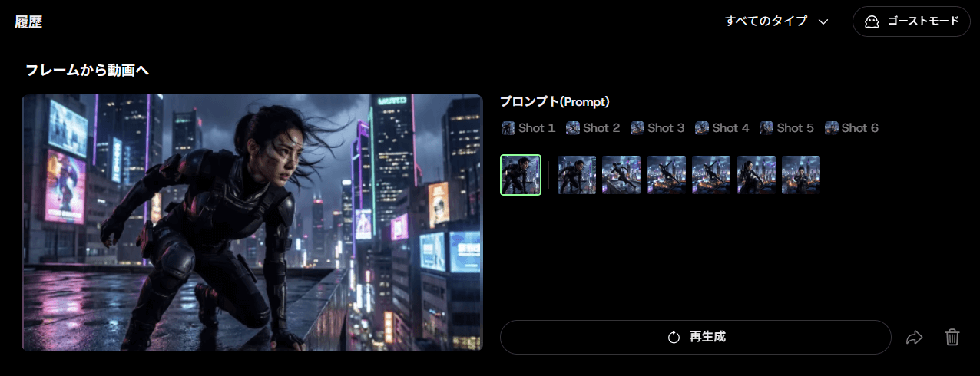The width and height of the screenshot is (980, 376).
Task: Select the last frame thumbnail
Action: 801,175
